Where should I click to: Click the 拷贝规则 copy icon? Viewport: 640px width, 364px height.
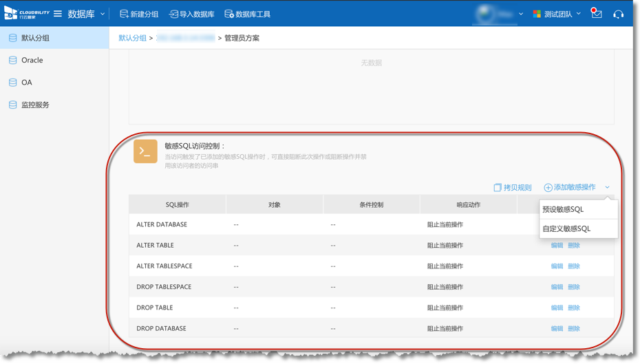(x=498, y=187)
